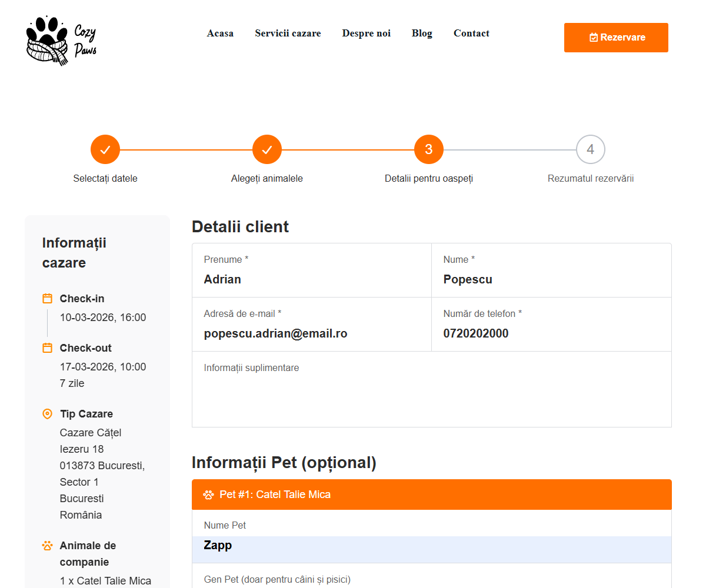The width and height of the screenshot is (706, 588).
Task: Select step 3 Detalii pentru oaspeți circle
Action: (x=429, y=150)
